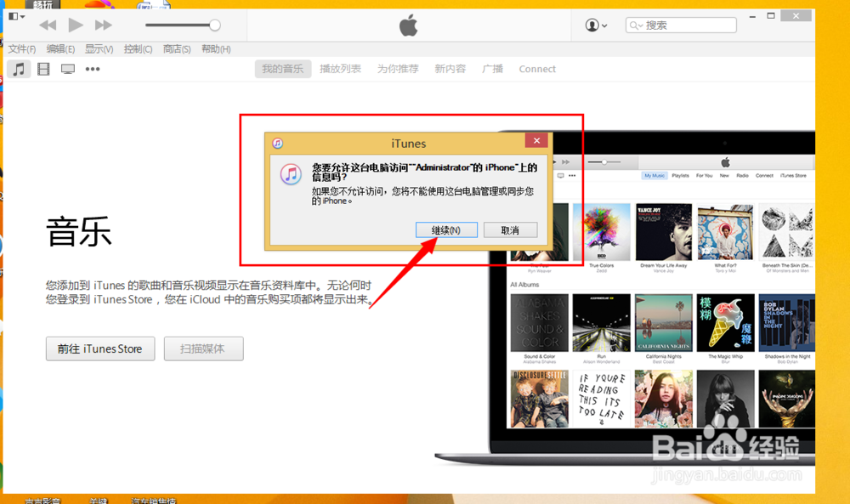Click the 搜索 search field
This screenshot has height=504, width=850.
pyautogui.click(x=681, y=25)
